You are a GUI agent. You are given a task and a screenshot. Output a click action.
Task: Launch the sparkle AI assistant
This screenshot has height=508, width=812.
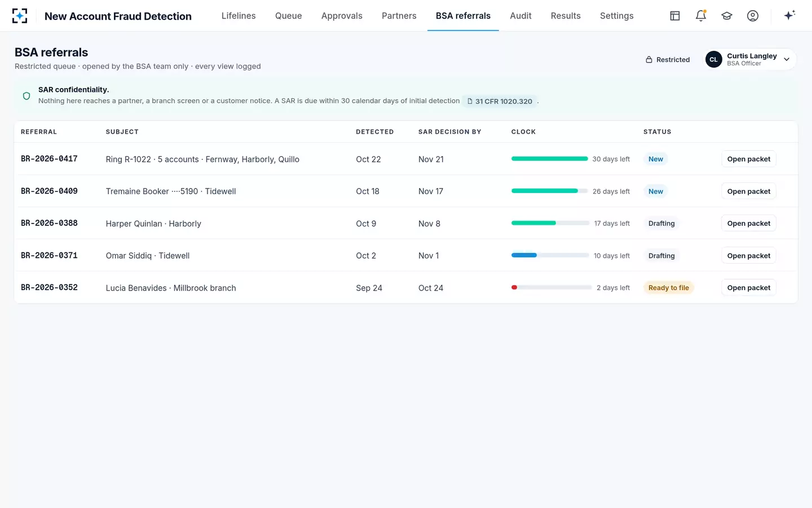tap(789, 15)
